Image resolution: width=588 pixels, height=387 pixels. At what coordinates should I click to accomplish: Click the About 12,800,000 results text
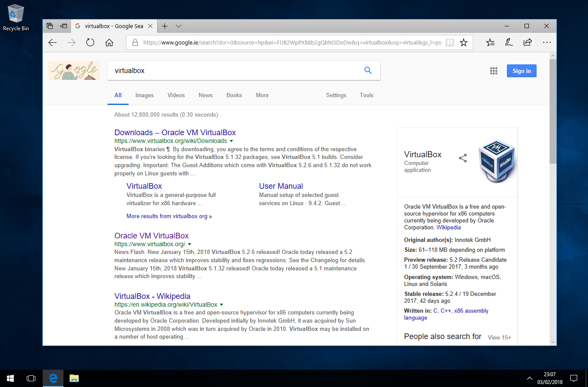click(x=166, y=115)
